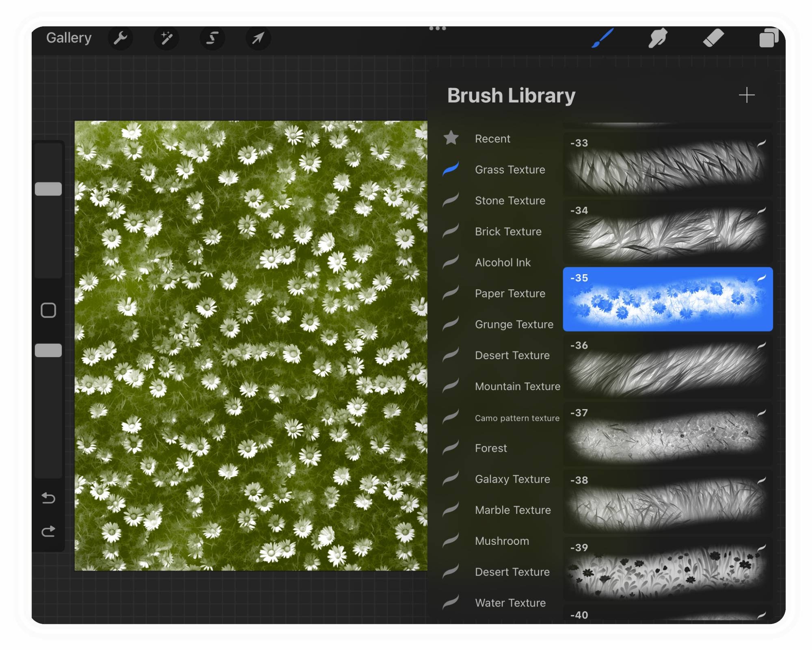Select the Brush tool
Screen dimensions: 812x650
coord(603,38)
